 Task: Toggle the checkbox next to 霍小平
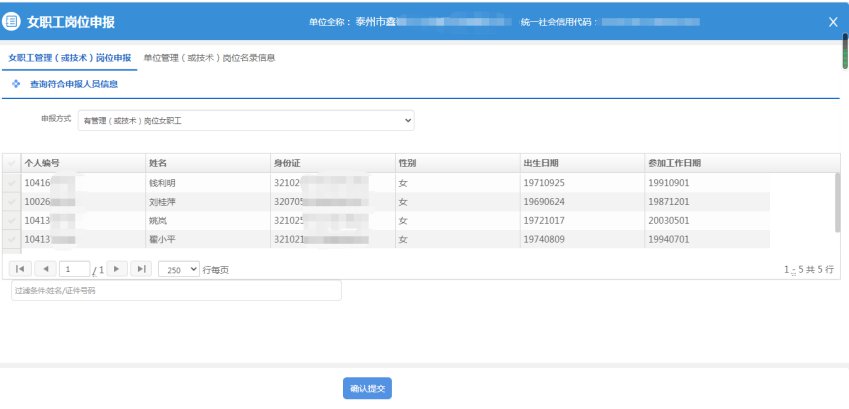pyautogui.click(x=11, y=240)
